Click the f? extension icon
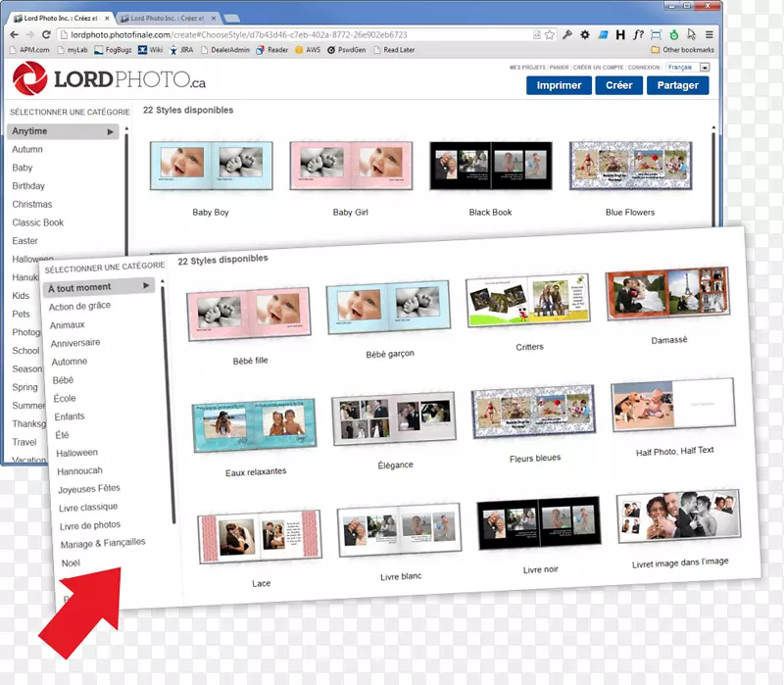784x685 pixels. tap(638, 34)
